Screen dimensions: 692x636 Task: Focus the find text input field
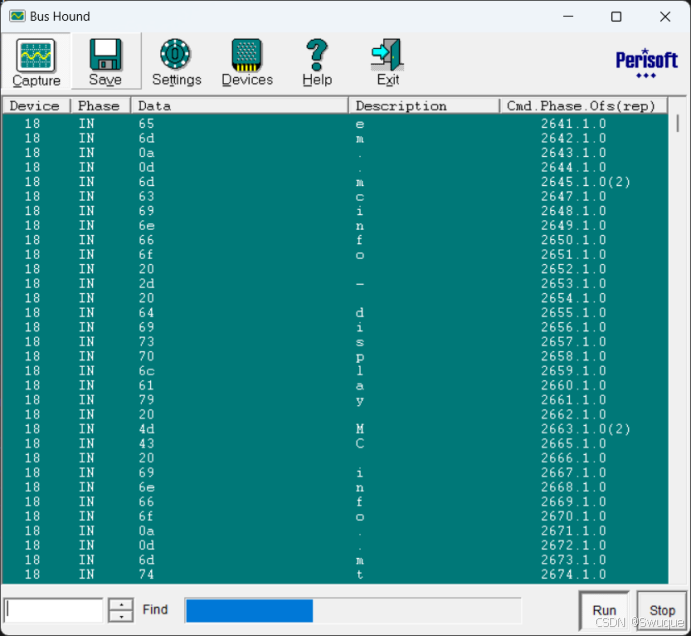coord(53,610)
